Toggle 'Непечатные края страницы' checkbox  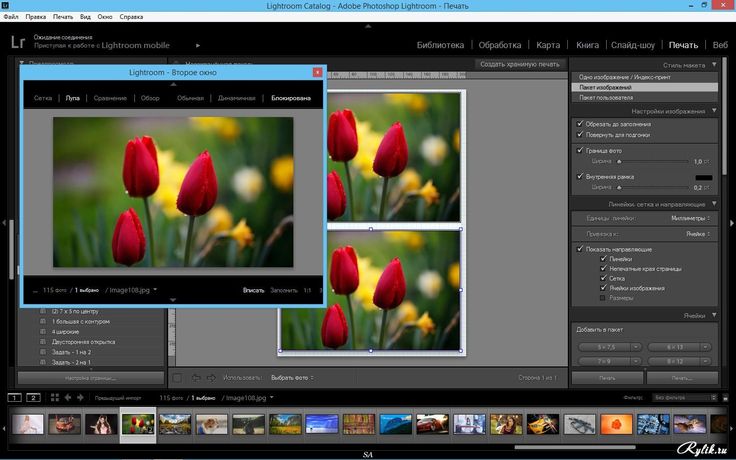[x=604, y=268]
